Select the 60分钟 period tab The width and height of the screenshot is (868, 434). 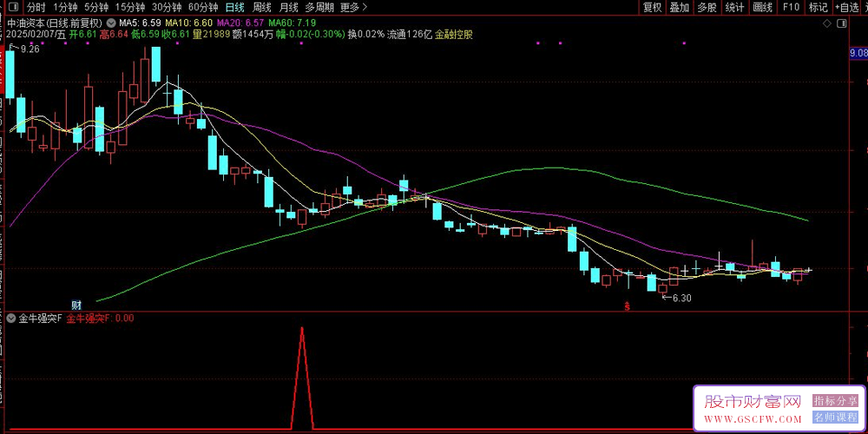point(203,7)
